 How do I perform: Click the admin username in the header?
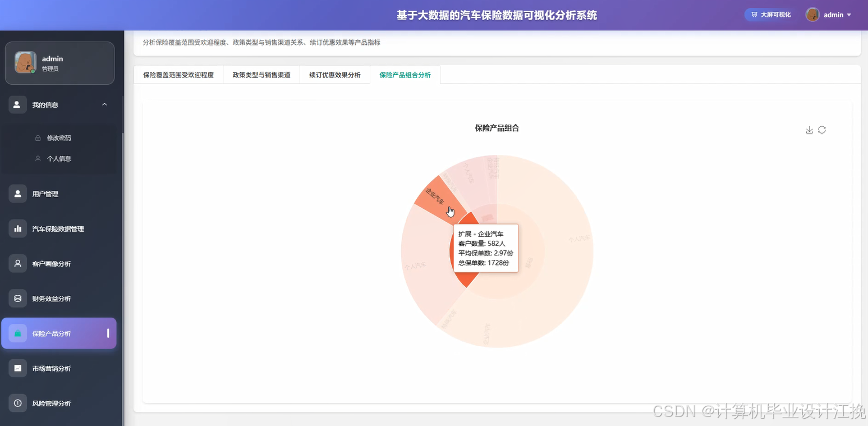pyautogui.click(x=833, y=15)
